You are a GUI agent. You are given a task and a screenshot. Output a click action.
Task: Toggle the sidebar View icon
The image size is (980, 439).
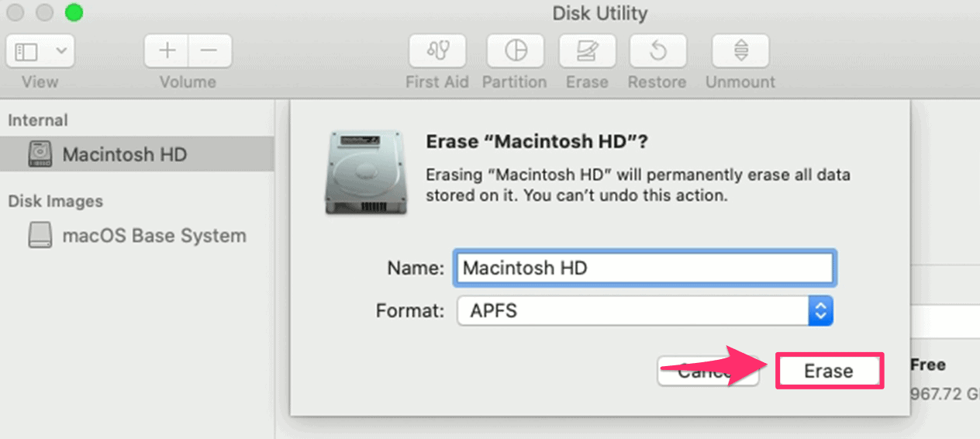(26, 52)
